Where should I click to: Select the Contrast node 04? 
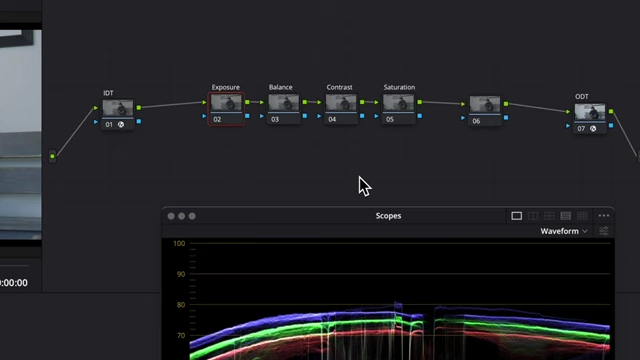pyautogui.click(x=341, y=109)
